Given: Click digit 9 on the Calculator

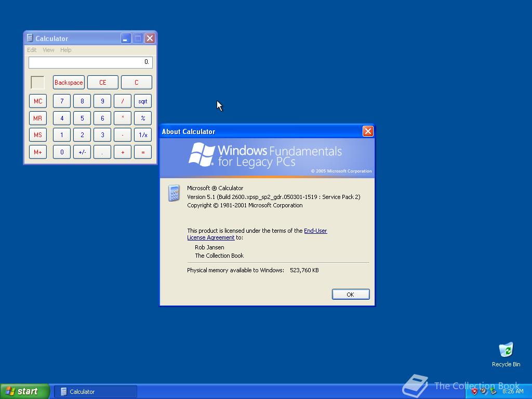Looking at the screenshot, I should coord(102,101).
